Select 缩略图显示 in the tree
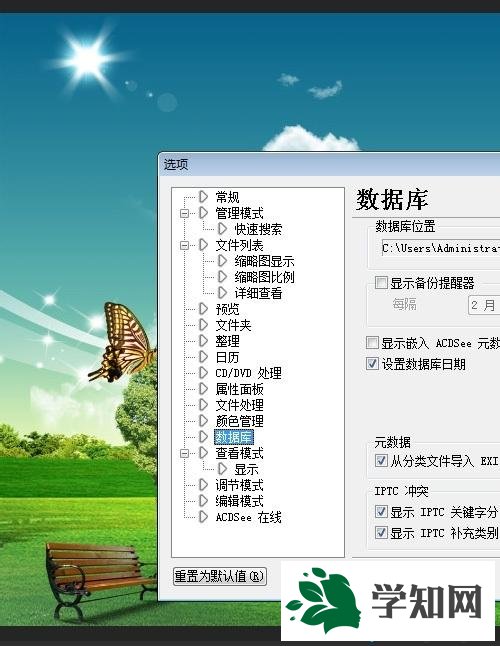 (264, 261)
